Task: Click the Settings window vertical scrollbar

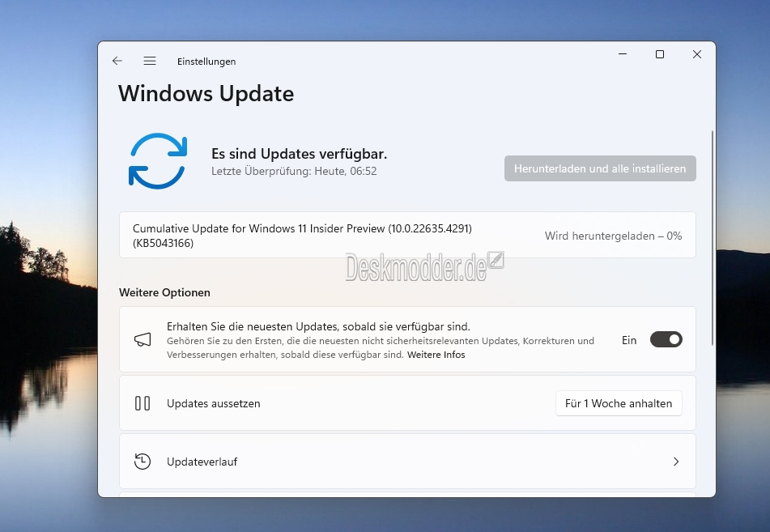Action: click(x=712, y=238)
